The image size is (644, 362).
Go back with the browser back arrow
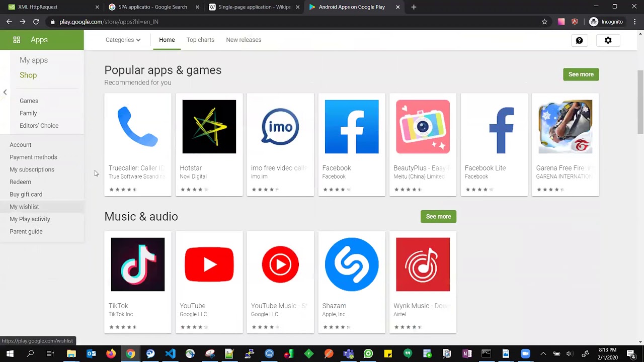click(9, 22)
